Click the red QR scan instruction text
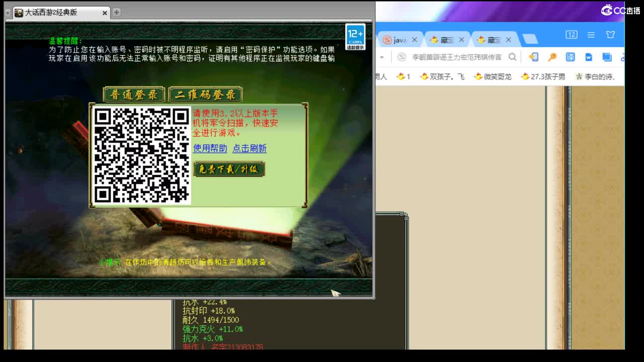Screen dimensions: 644x362 click(x=235, y=123)
